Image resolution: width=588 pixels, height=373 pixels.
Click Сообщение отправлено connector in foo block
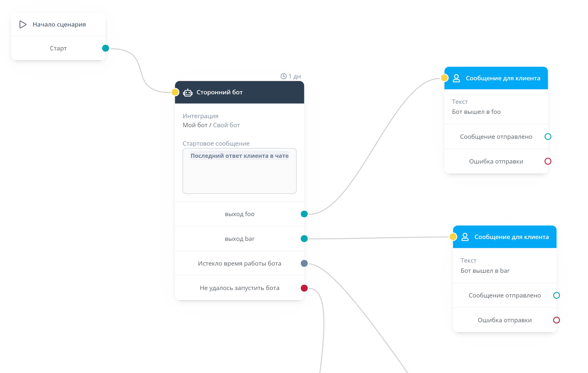coord(548,137)
